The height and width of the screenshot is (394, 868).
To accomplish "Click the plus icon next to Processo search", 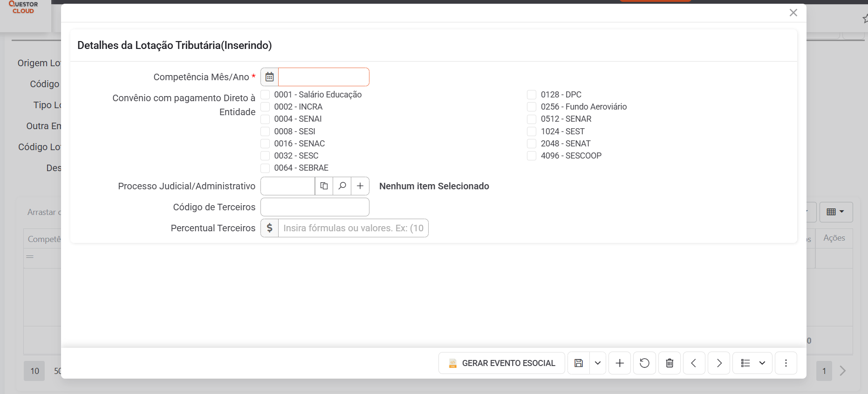I will (x=360, y=186).
